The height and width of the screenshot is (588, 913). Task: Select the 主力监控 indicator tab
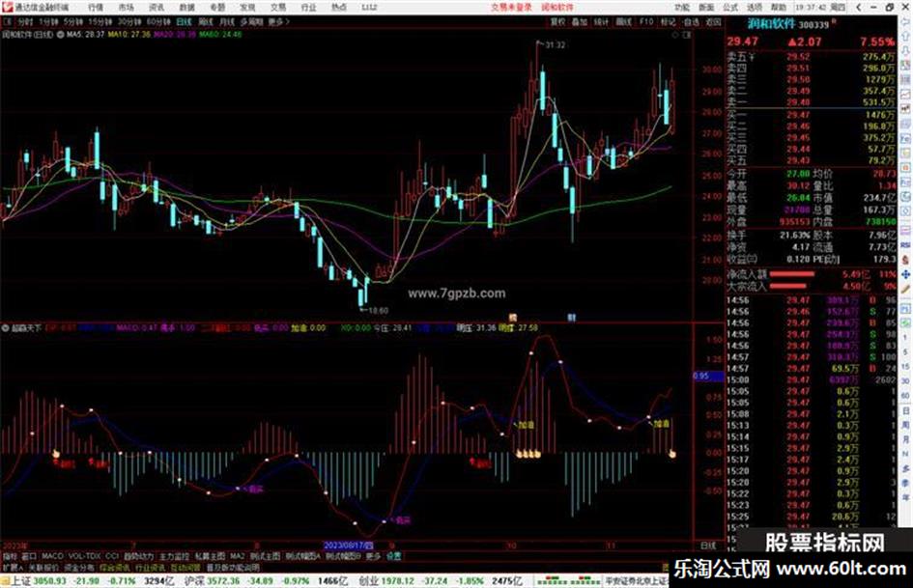[x=174, y=556]
